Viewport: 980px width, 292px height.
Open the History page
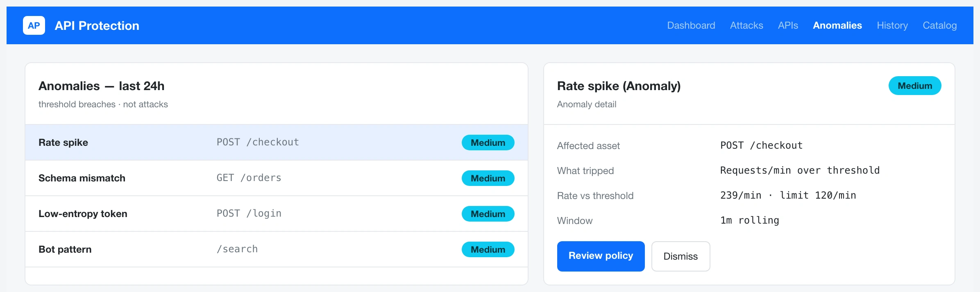(892, 25)
